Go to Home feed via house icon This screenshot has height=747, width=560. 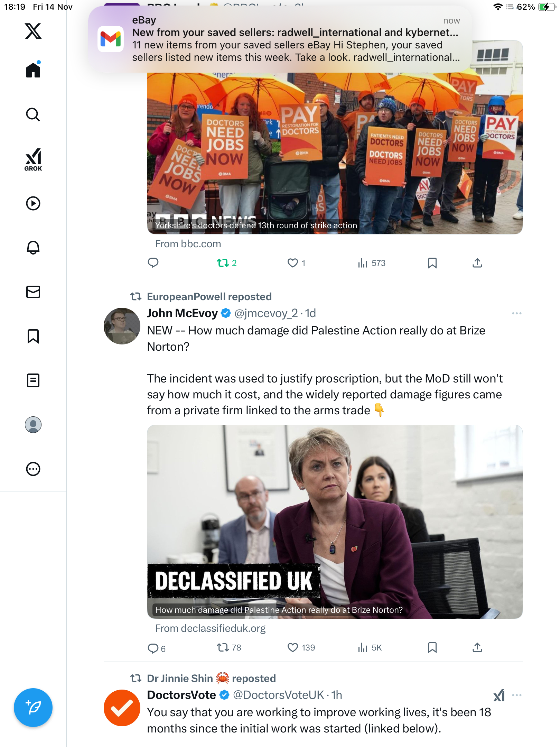point(33,70)
